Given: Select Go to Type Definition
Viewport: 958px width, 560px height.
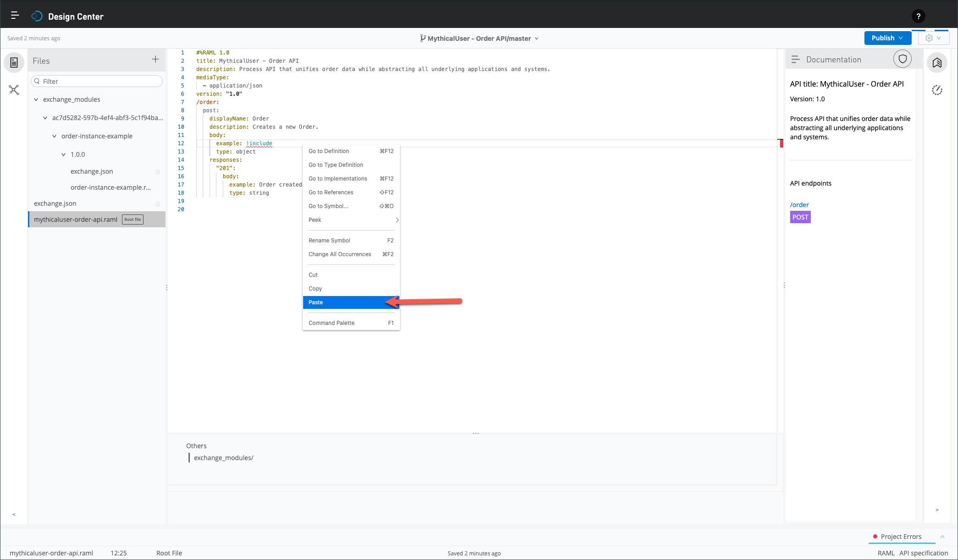Looking at the screenshot, I should [351, 165].
